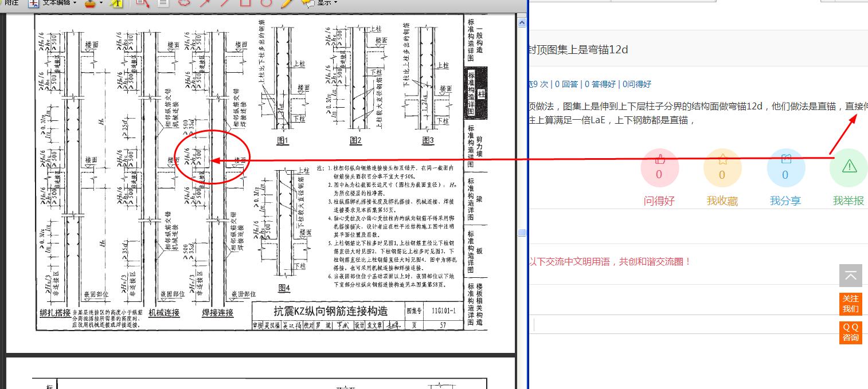
Task: Click the green warning 我举报 icon
Action: tap(849, 168)
